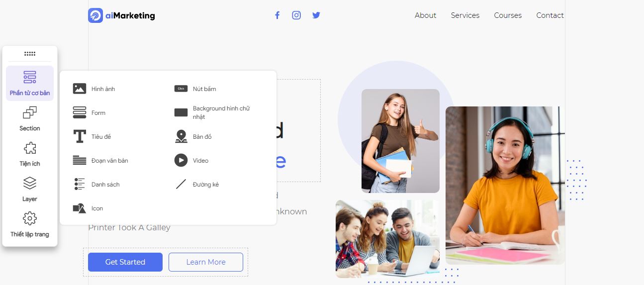
Task: Select the Form element icon
Action: (80, 113)
